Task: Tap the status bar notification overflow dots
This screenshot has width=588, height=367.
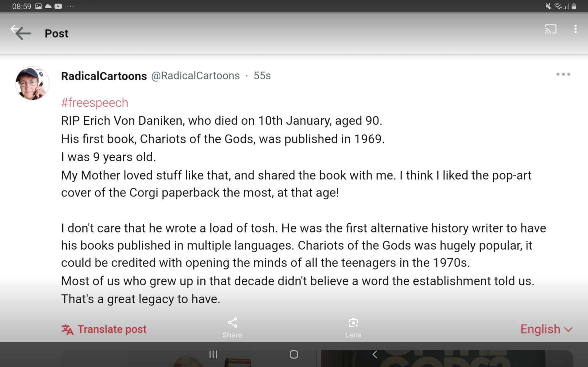Action: (70, 6)
